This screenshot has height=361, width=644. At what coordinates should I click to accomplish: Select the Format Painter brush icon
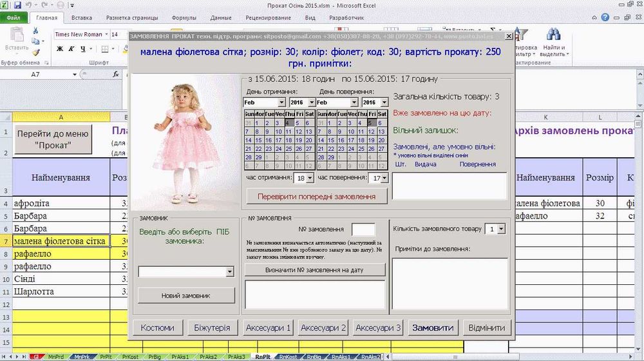click(x=35, y=52)
